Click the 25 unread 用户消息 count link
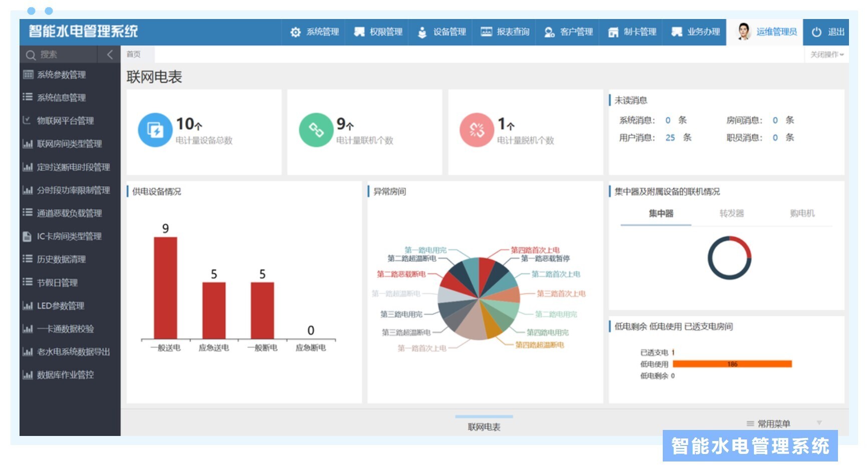Viewport: 868px width, 467px height. [x=670, y=138]
